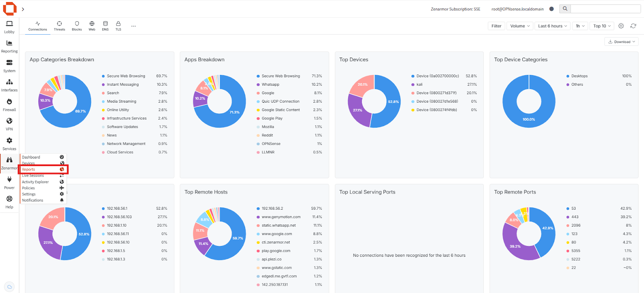Viewport: 644px width, 293px height.
Task: Expand the sidebar with the chevron arrow
Action: tap(23, 9)
